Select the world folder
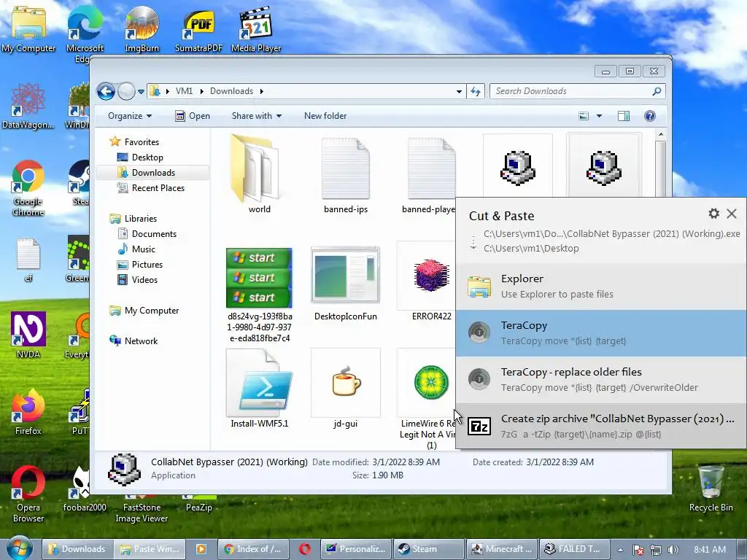The width and height of the screenshot is (747, 560). tap(259, 174)
